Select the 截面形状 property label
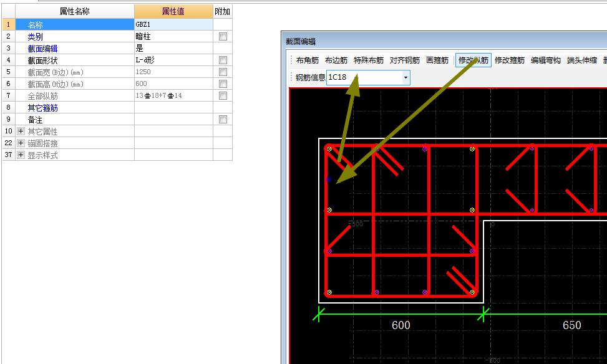Screen dimensions: 607x364 [x=42, y=60]
